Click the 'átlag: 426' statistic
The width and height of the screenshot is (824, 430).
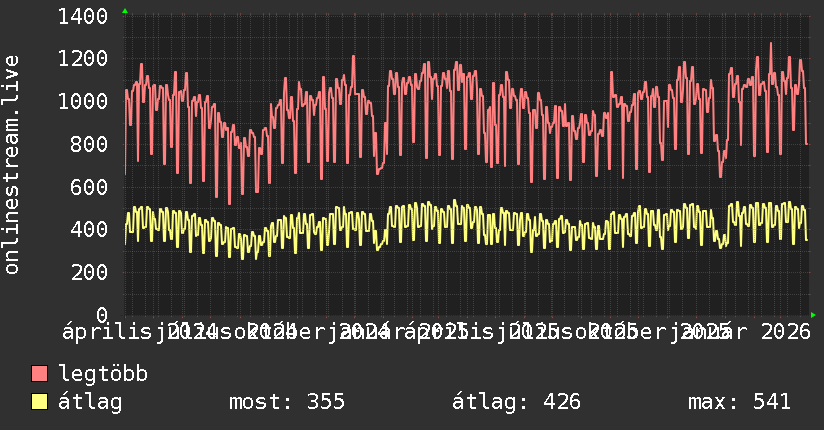coord(517,402)
